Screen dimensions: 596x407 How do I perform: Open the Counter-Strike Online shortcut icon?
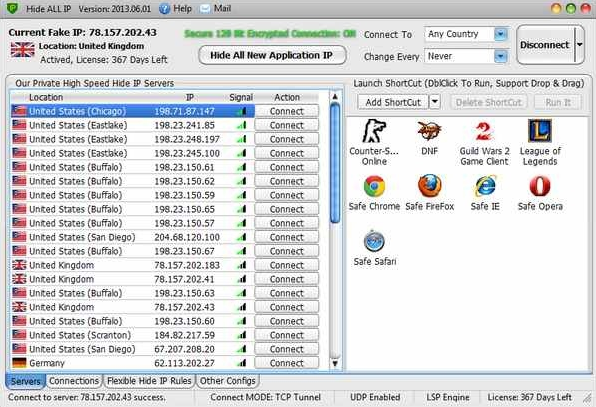pos(374,131)
